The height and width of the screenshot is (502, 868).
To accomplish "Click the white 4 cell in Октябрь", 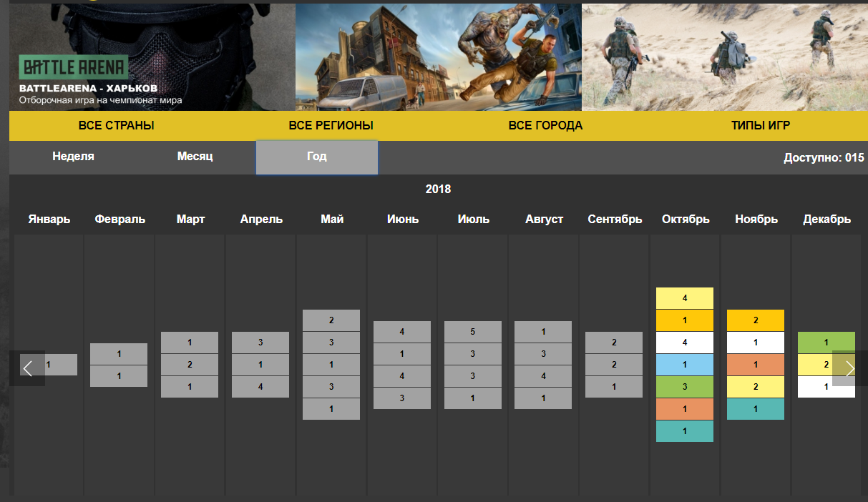I will click(x=685, y=343).
